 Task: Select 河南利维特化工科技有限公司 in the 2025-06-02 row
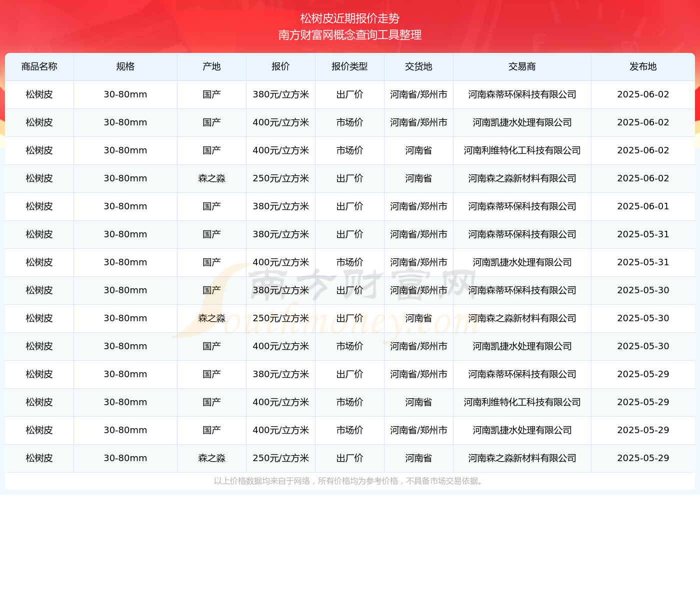coord(522,150)
